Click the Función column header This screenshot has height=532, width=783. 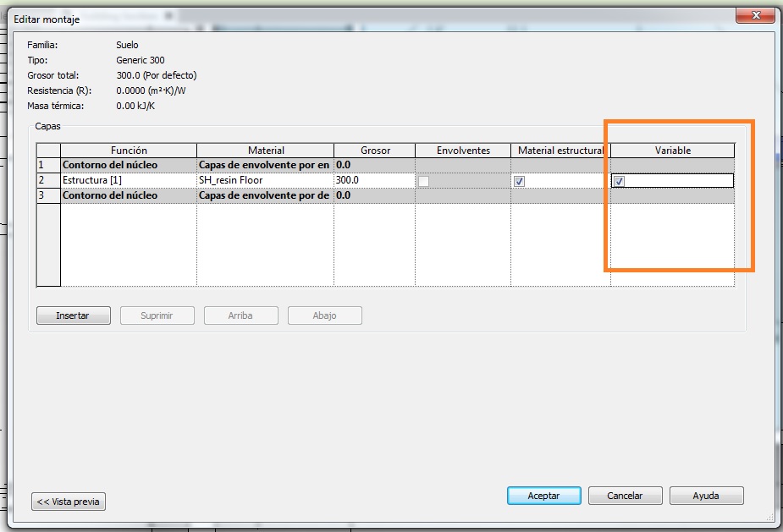128,151
